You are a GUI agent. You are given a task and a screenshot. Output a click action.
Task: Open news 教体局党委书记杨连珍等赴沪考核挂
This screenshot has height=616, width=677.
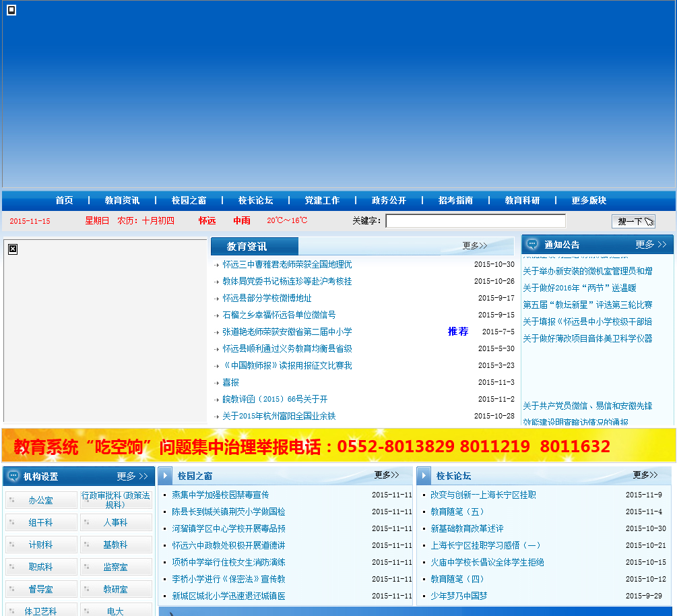tap(287, 281)
